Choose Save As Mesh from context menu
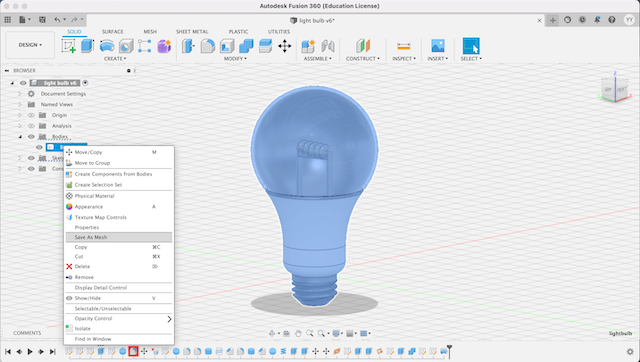The width and height of the screenshot is (640, 362). [x=119, y=237]
